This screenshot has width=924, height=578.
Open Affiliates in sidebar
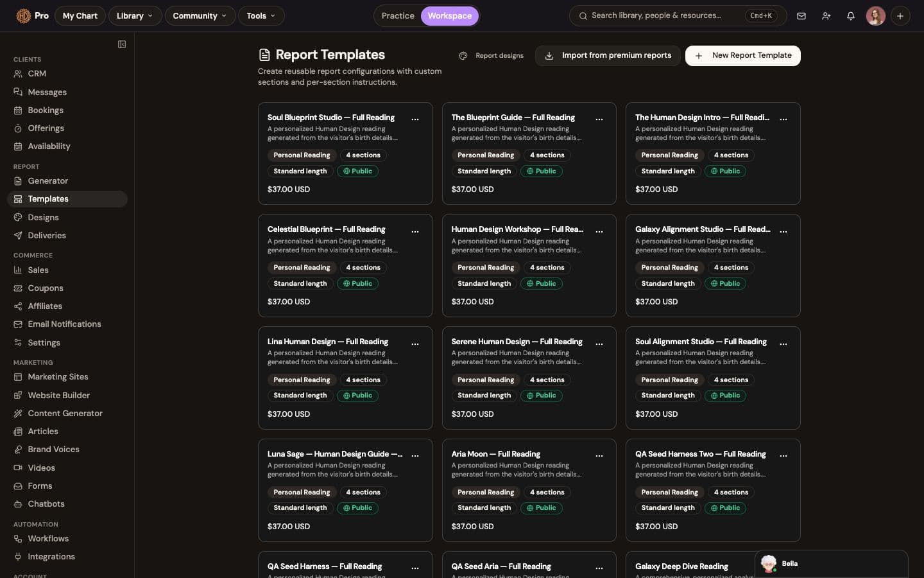[x=67, y=306]
